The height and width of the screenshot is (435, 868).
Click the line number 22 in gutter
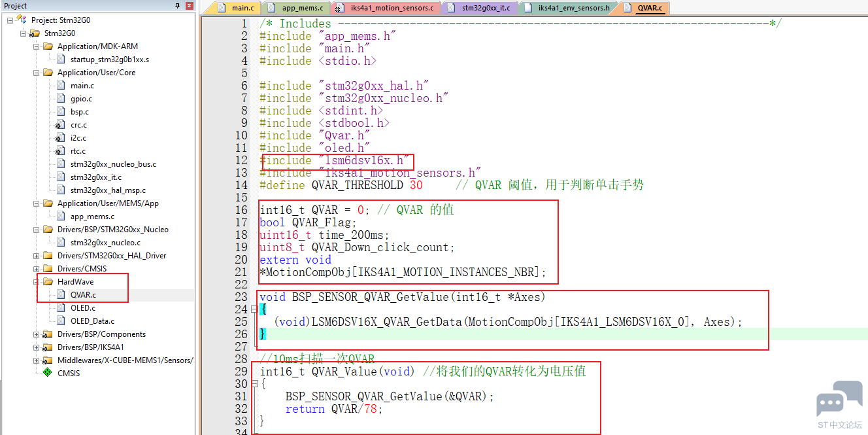[241, 285]
